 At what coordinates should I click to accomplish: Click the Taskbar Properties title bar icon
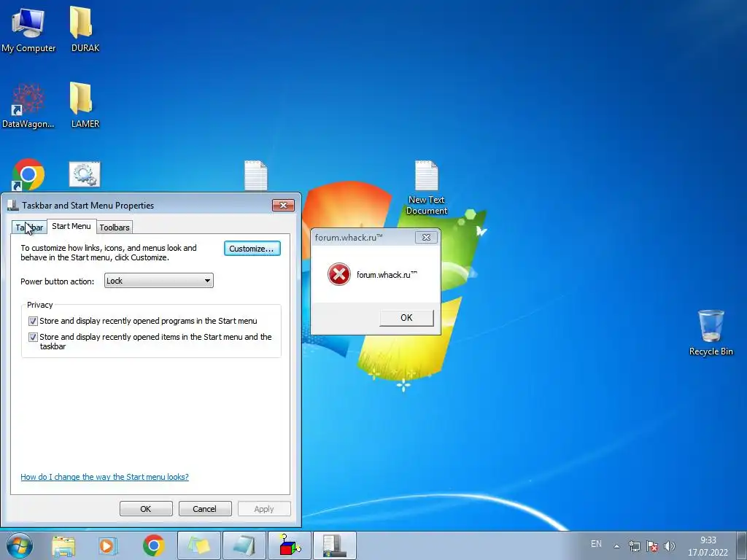tap(13, 205)
